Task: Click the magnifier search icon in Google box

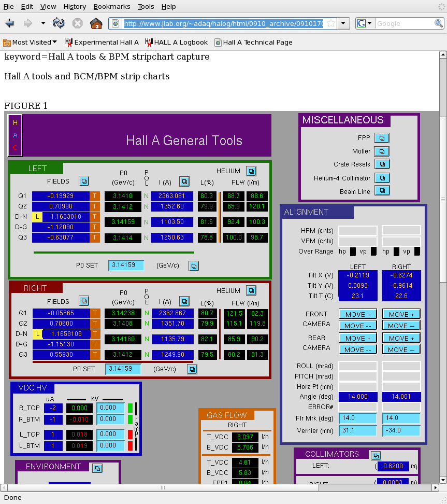Action: tap(438, 23)
